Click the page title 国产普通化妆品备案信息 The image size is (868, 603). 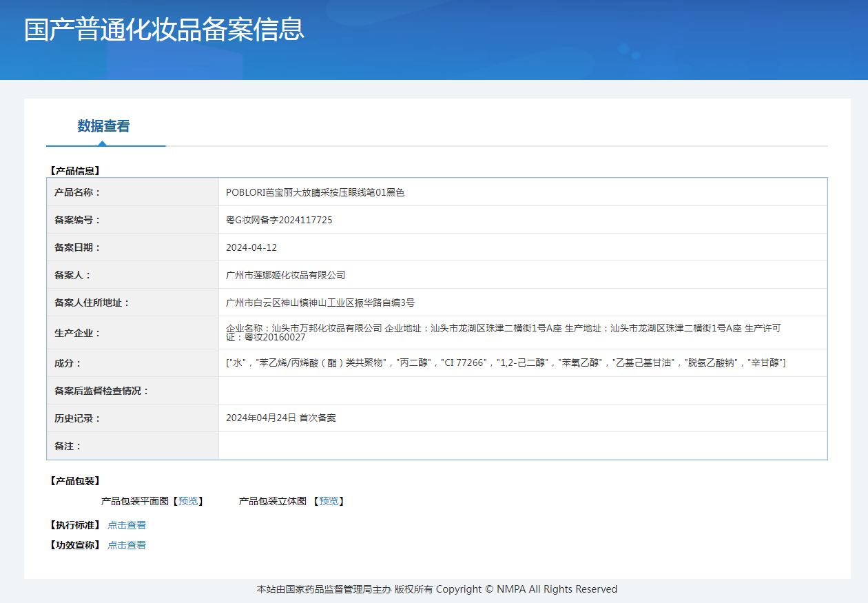pyautogui.click(x=164, y=30)
